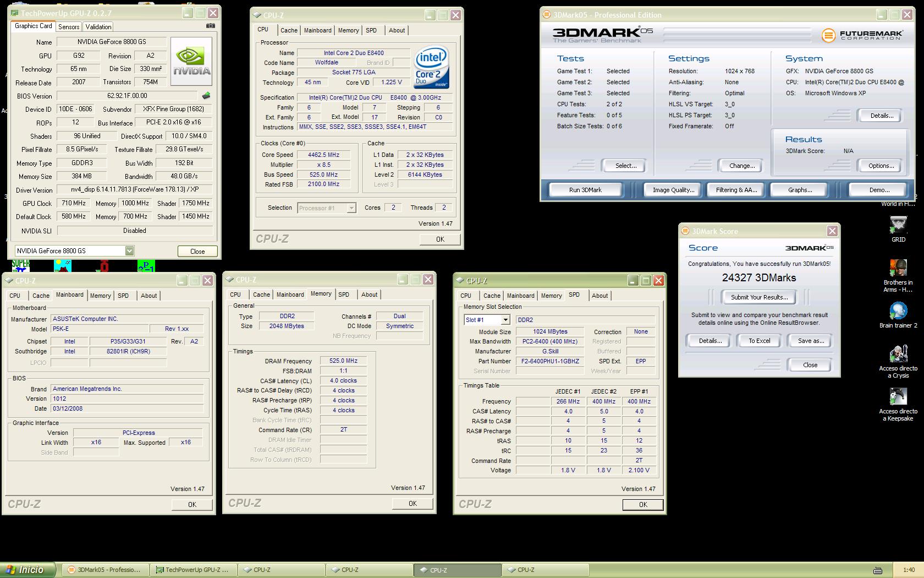Screen dimensions: 924x578
Task: Click the NVIDIA logo in GPU-Z
Action: [191, 61]
